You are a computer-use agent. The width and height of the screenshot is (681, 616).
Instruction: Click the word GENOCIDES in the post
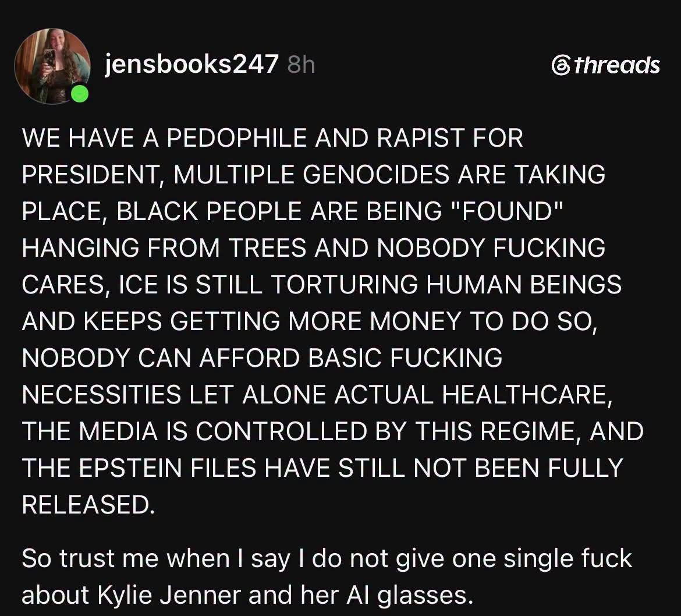[x=375, y=175]
